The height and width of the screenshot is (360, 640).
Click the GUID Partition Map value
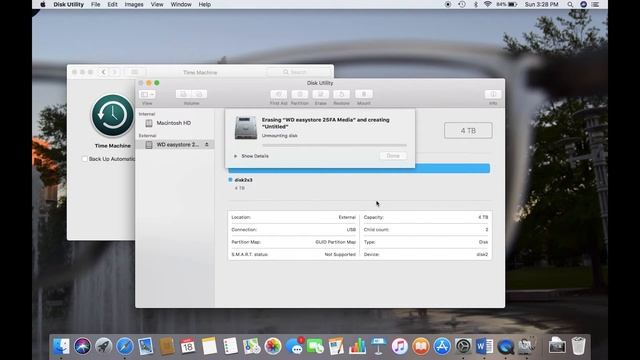(335, 242)
